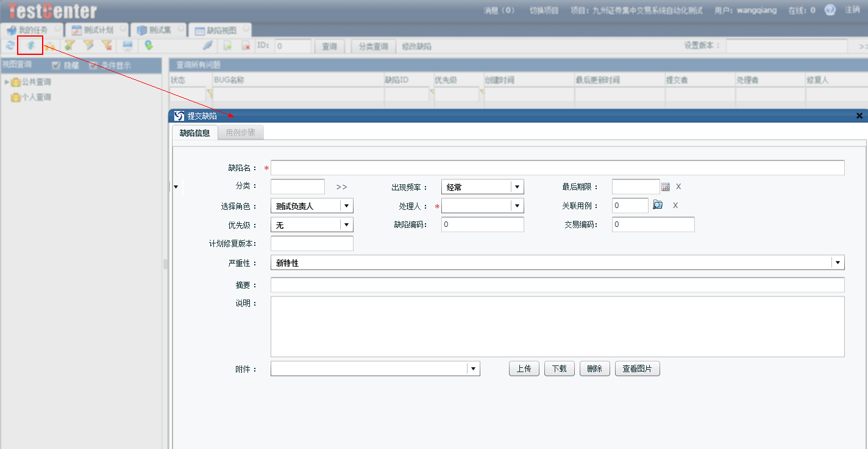Image resolution: width=868 pixels, height=449 pixels.
Task: Click the search icon beside 关联用例
Action: tap(658, 206)
